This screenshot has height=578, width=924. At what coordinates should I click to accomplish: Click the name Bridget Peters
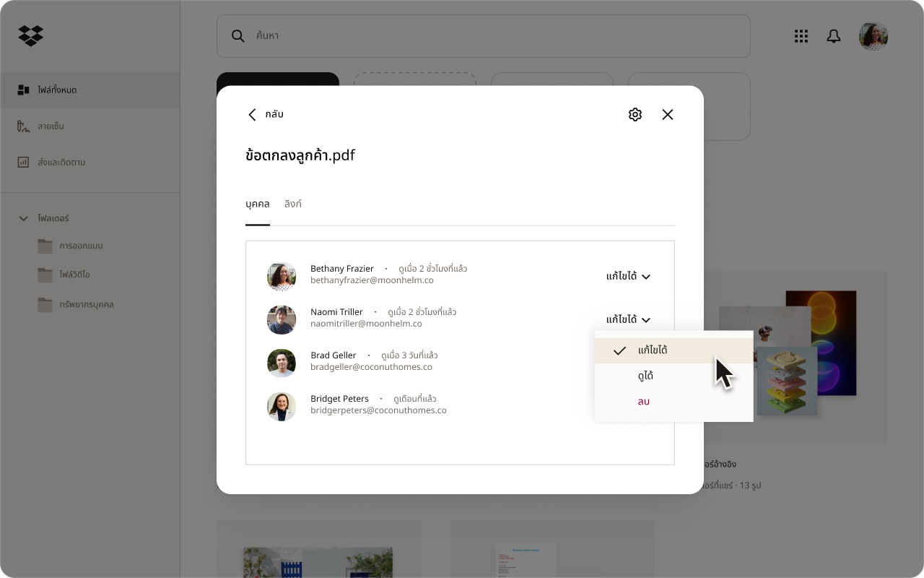click(x=339, y=399)
